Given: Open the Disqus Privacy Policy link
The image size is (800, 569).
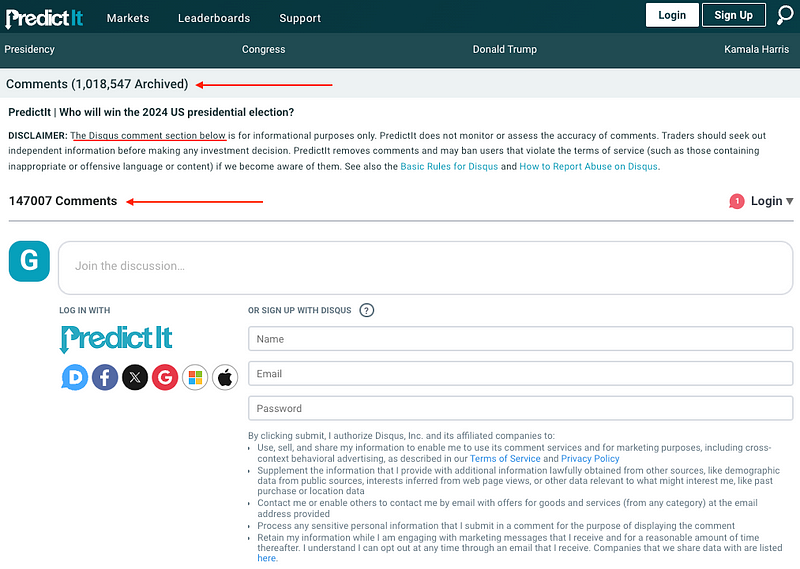Looking at the screenshot, I should point(590,459).
